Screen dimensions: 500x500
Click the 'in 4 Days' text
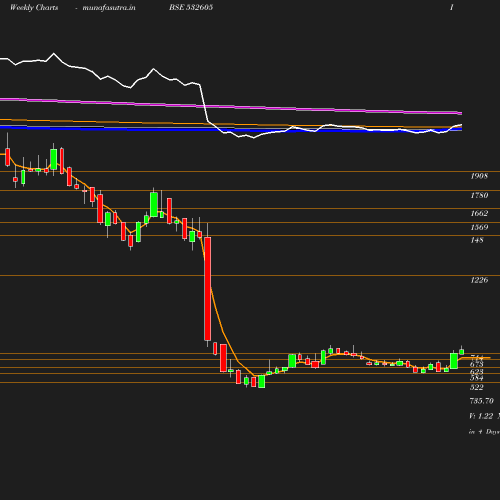coord(484,432)
